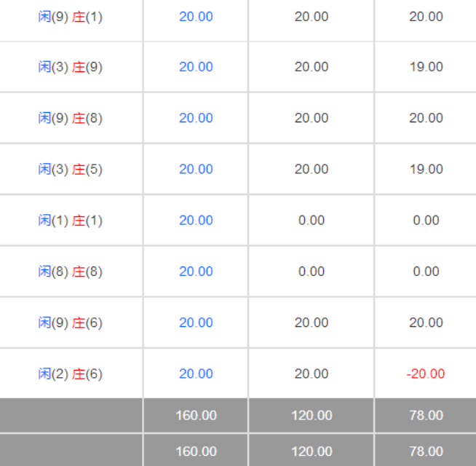This screenshot has height=466, width=476.
Task: Click blue 20.00 in 闲(3) 庄(9) row
Action: [196, 67]
